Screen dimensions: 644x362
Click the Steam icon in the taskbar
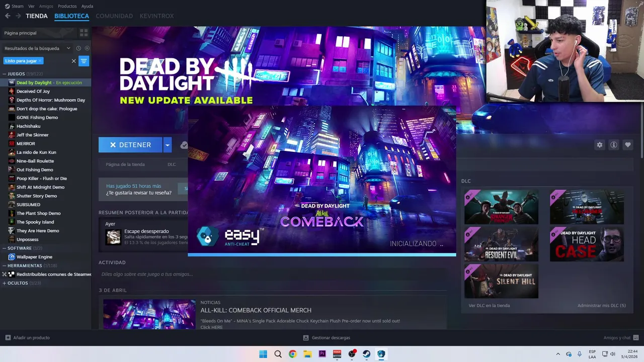point(366,354)
